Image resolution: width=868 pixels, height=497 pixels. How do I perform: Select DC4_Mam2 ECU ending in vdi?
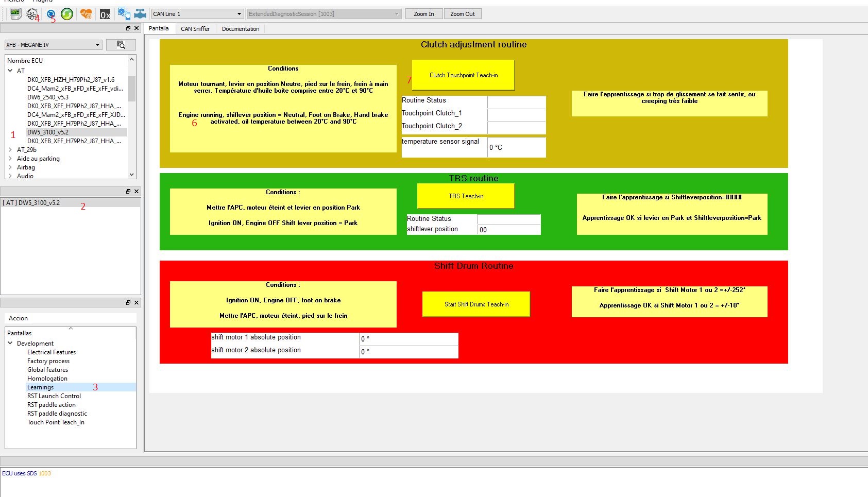(75, 89)
